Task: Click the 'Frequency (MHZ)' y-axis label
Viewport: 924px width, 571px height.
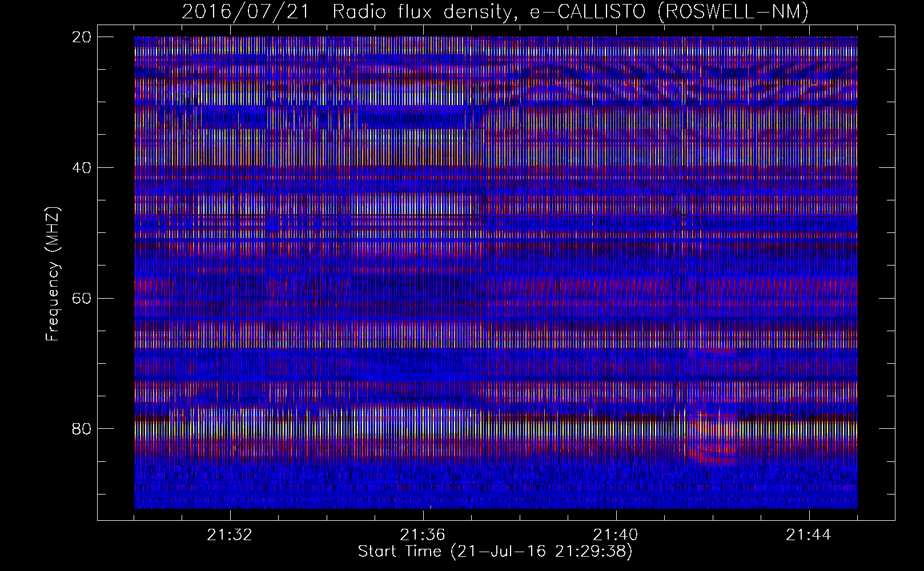Action: pyautogui.click(x=53, y=274)
